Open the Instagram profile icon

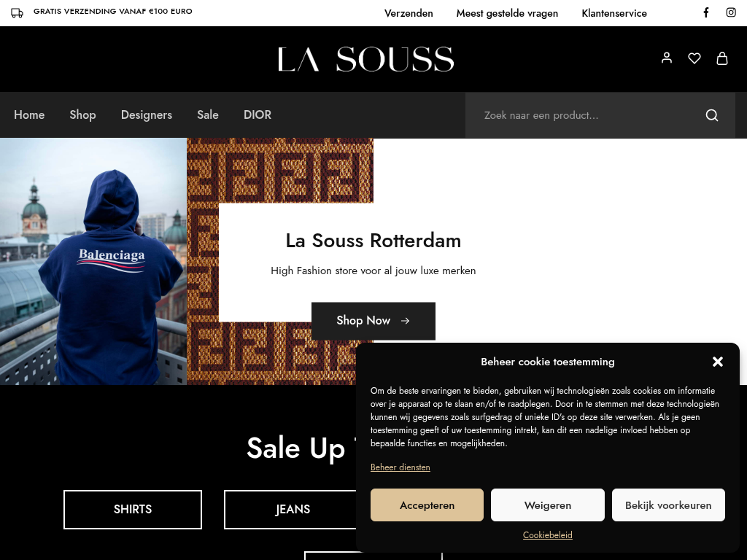731,12
